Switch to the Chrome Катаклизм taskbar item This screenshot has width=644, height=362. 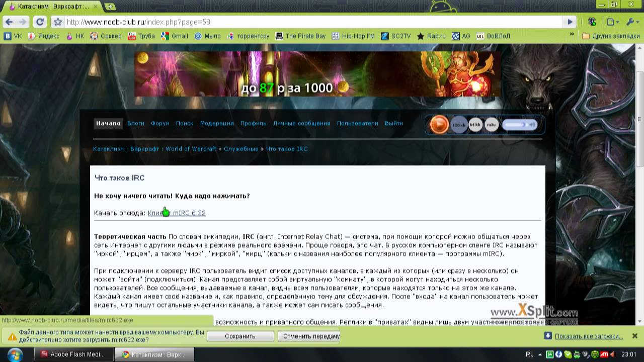click(x=154, y=354)
